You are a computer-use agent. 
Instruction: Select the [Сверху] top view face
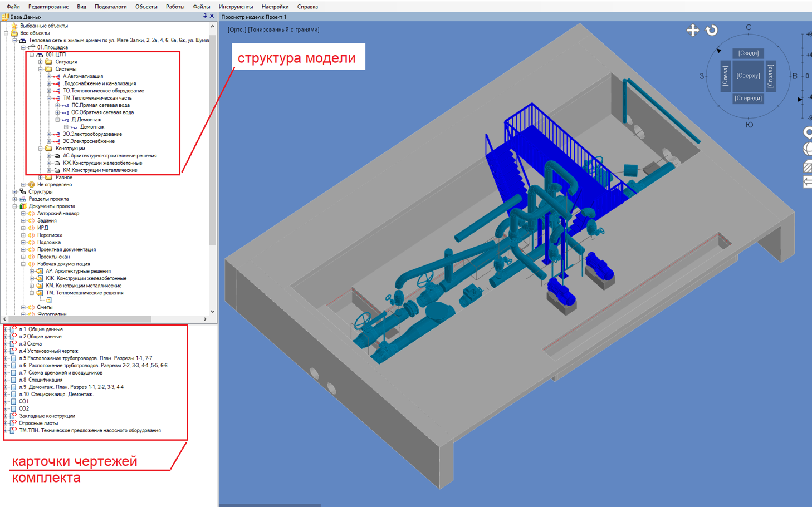(748, 76)
